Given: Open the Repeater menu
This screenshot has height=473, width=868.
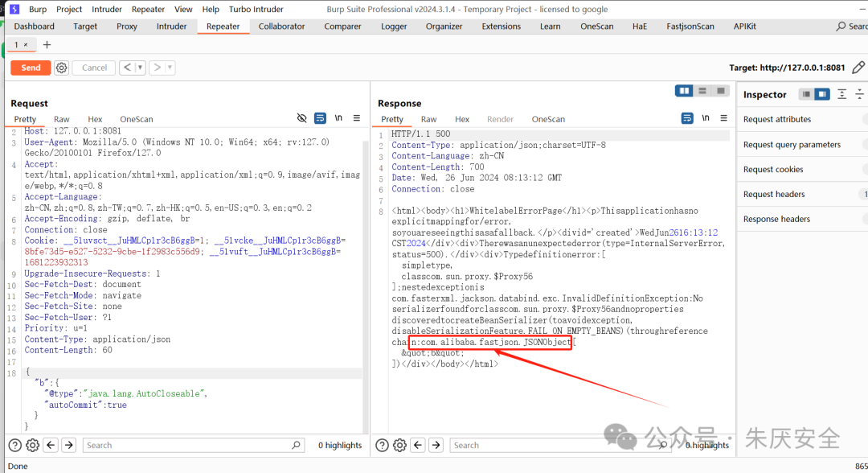Looking at the screenshot, I should click(x=148, y=10).
